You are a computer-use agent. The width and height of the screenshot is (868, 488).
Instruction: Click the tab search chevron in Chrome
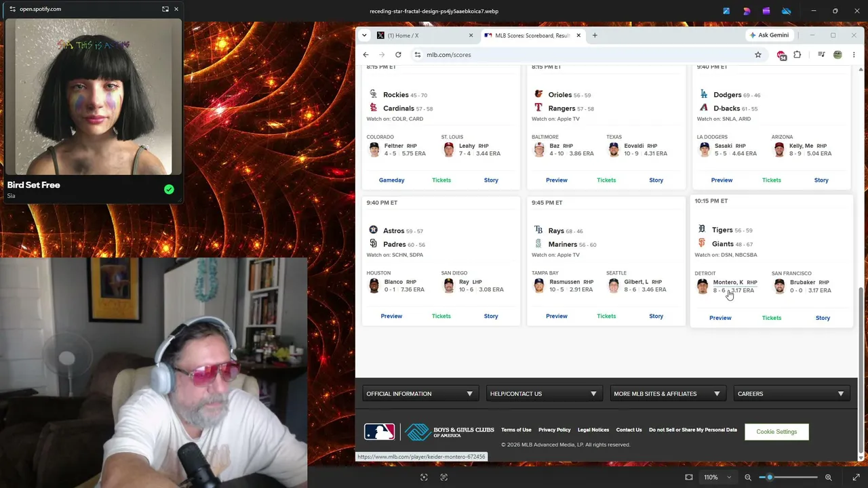[364, 35]
